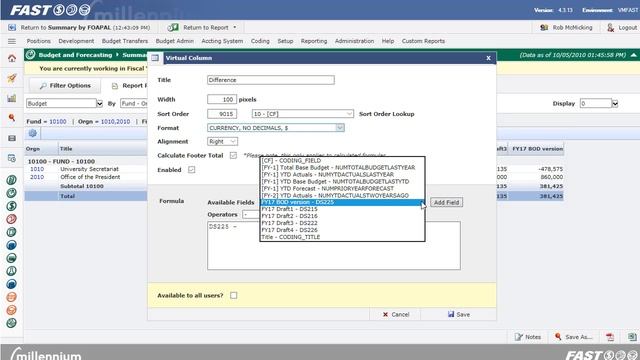Open the Budget Transfers menu
Image resolution: width=640 pixels, height=360 pixels.
[x=125, y=41]
